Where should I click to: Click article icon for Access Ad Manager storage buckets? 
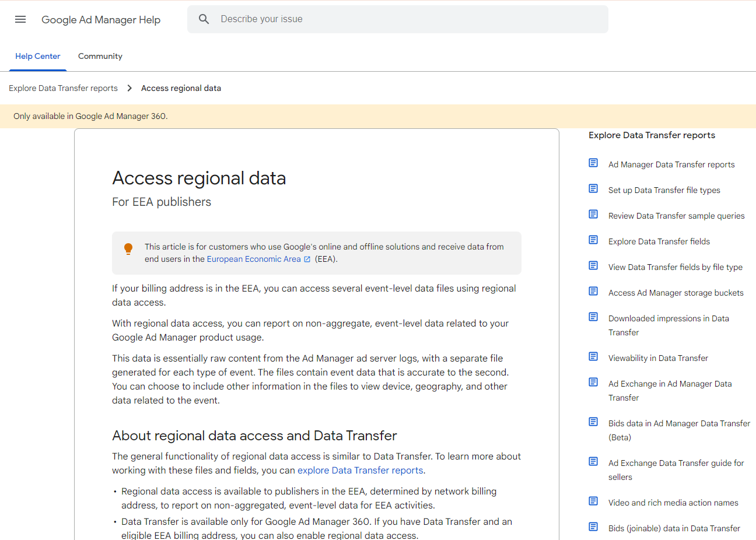tap(593, 291)
